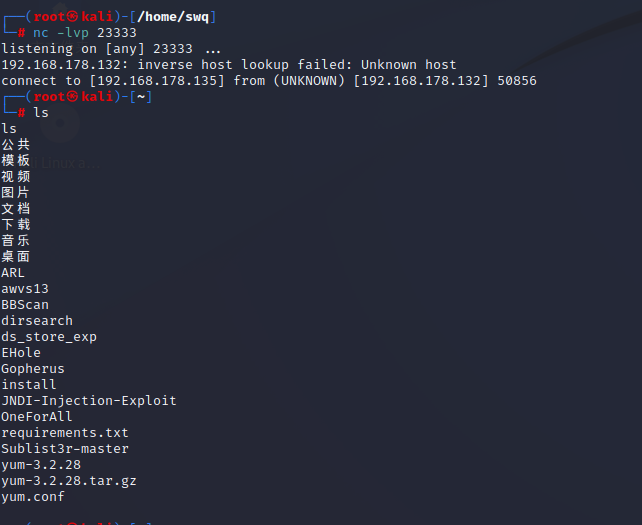The image size is (642, 525).
Task: Select the /home/swq path in prompt
Action: pos(173,17)
